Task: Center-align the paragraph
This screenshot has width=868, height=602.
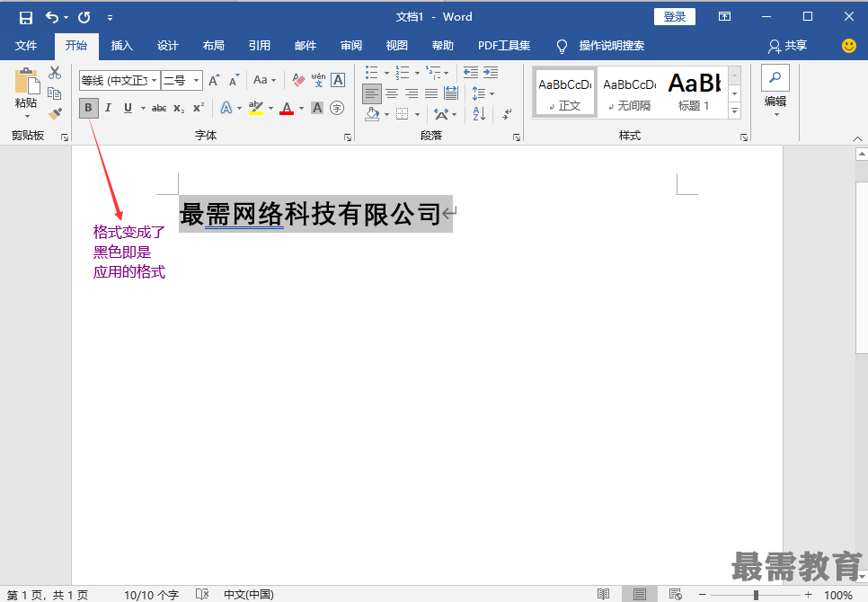Action: [x=392, y=93]
